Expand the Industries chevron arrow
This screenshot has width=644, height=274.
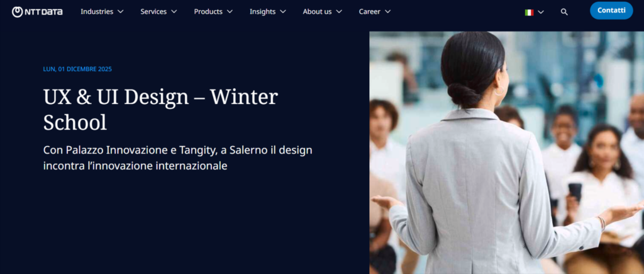(120, 12)
